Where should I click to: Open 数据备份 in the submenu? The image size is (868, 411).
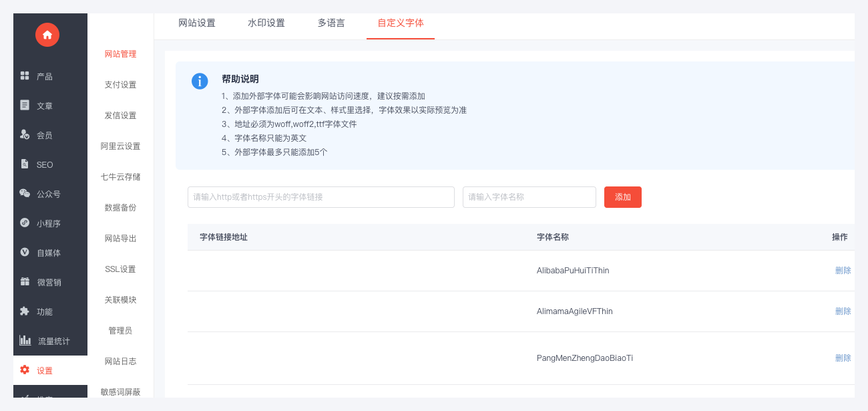click(x=121, y=208)
